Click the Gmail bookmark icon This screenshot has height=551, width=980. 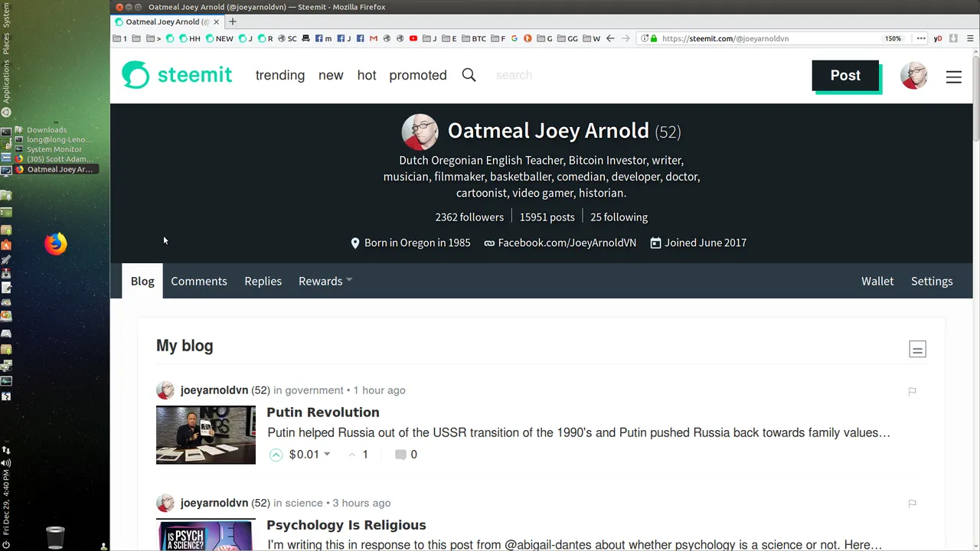(373, 38)
